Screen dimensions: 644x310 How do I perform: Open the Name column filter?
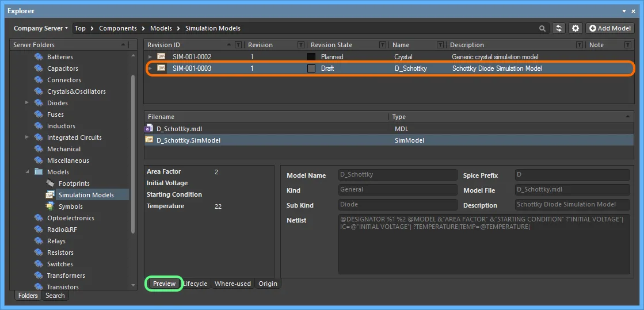point(440,45)
